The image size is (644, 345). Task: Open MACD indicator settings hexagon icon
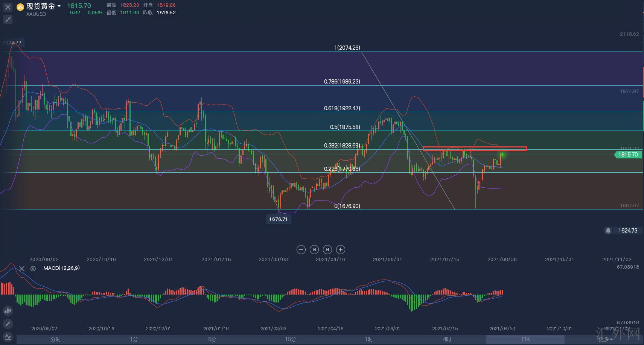tap(33, 268)
